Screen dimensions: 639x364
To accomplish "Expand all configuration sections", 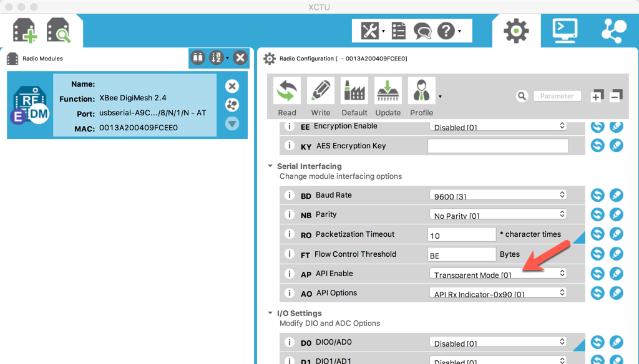I will coord(597,96).
